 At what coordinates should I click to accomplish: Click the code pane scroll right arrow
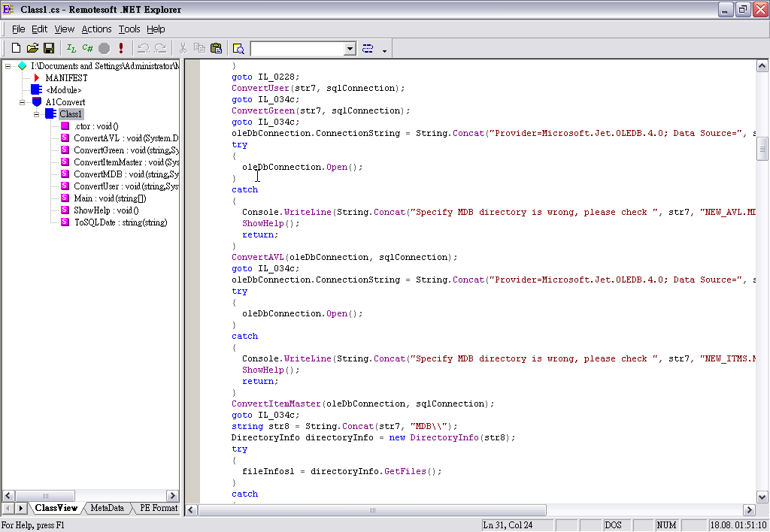coord(750,510)
